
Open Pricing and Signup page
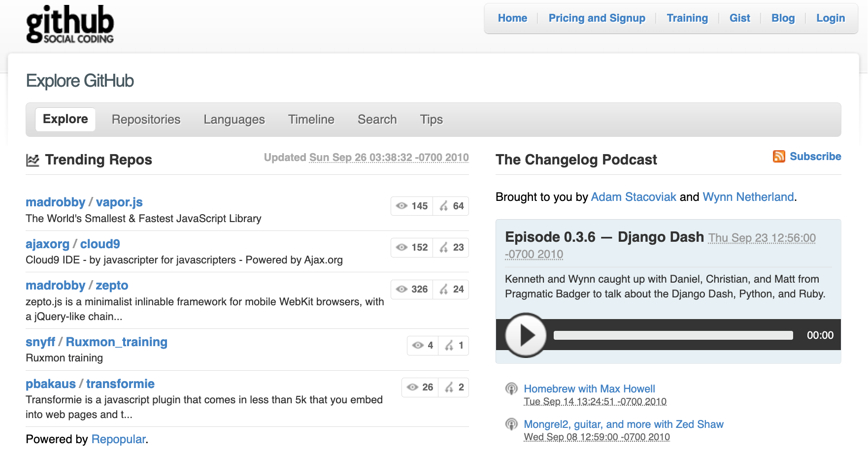(597, 18)
